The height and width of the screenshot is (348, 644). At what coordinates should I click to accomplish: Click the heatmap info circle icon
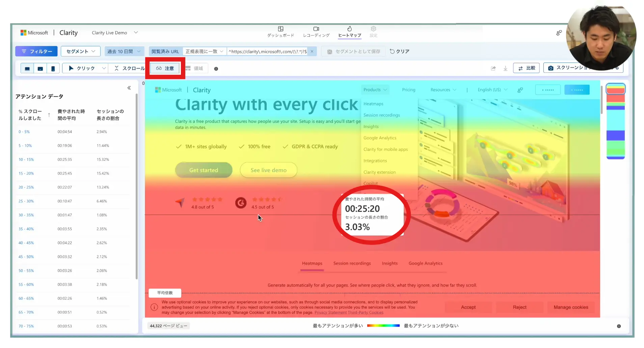click(x=216, y=69)
